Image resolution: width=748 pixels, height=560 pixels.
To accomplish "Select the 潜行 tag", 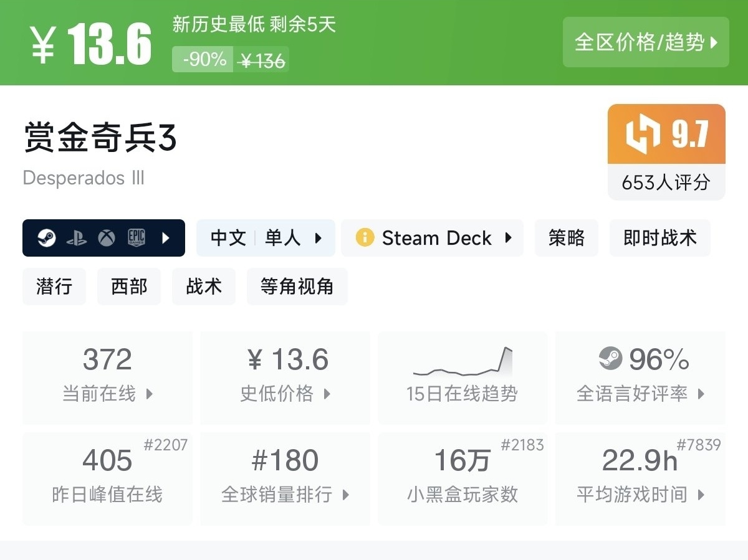I will click(x=54, y=287).
